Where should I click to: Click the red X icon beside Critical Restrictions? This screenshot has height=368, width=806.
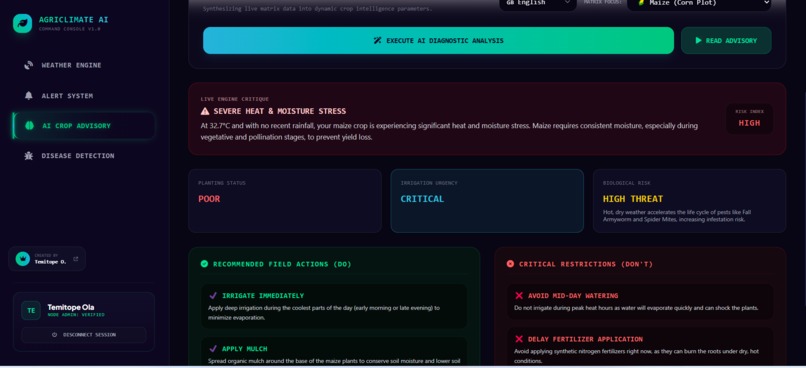[510, 264]
